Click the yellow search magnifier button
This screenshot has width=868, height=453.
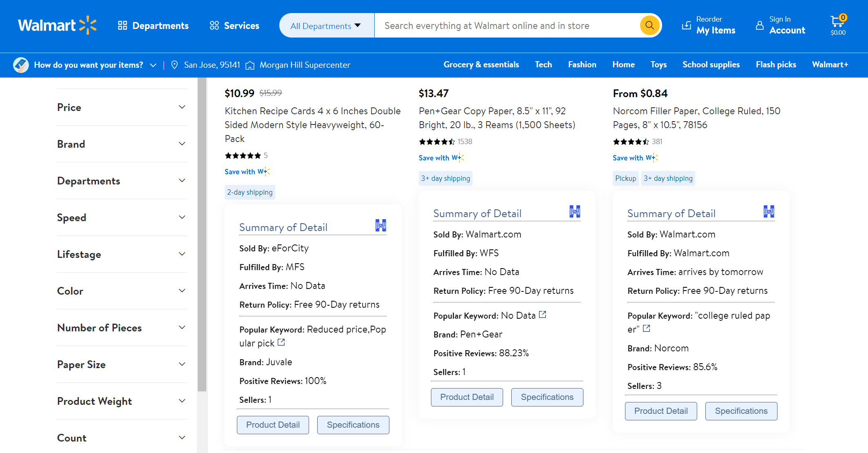[x=649, y=25]
